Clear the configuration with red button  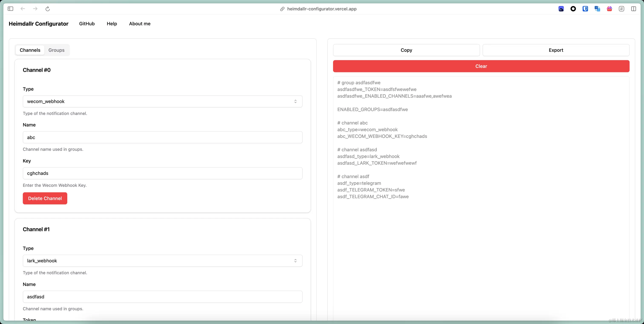481,66
